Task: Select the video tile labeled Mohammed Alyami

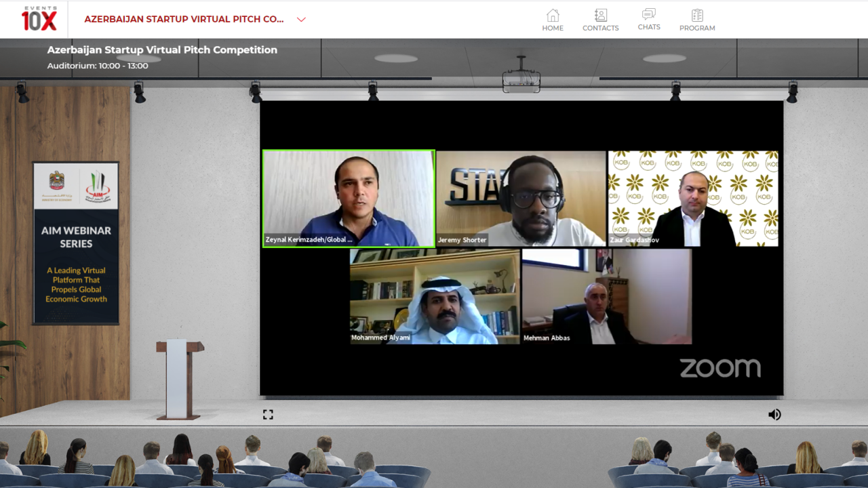Action: [x=435, y=296]
